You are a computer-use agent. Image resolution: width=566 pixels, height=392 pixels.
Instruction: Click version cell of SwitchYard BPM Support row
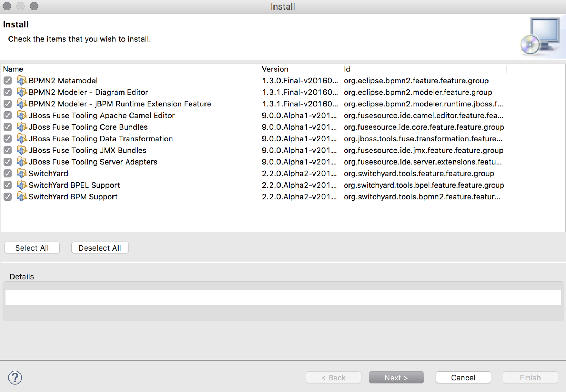[x=299, y=197]
